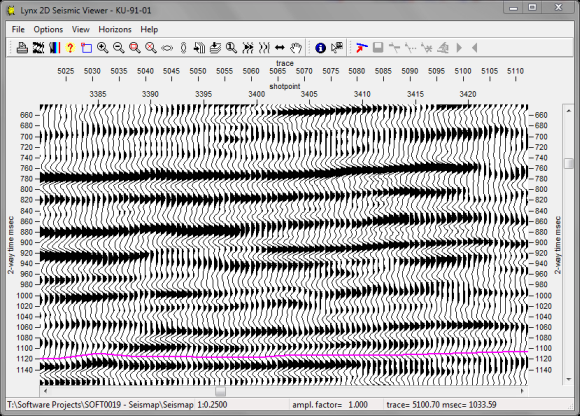The image size is (580, 416).
Task: Click the grayed dotted horizon line icon
Action: coord(410,48)
